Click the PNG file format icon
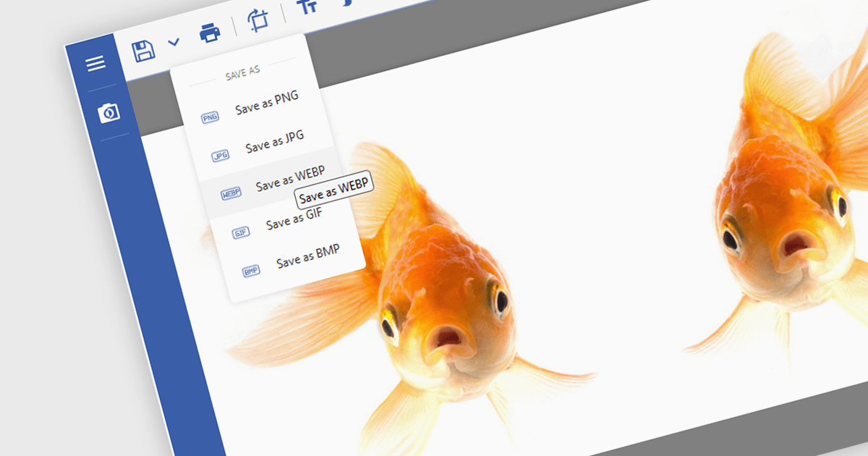The width and height of the screenshot is (868, 456). tap(210, 117)
